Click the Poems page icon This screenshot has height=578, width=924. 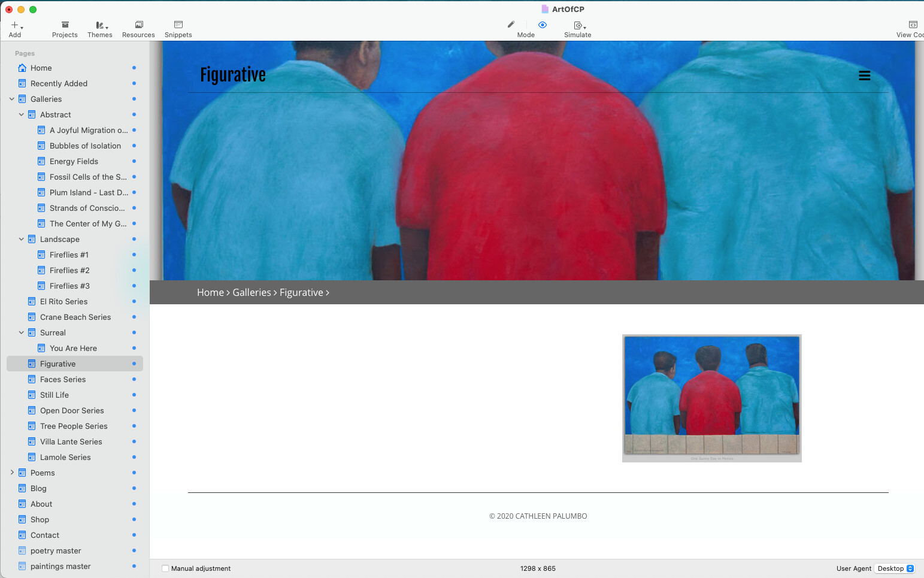[x=22, y=473]
